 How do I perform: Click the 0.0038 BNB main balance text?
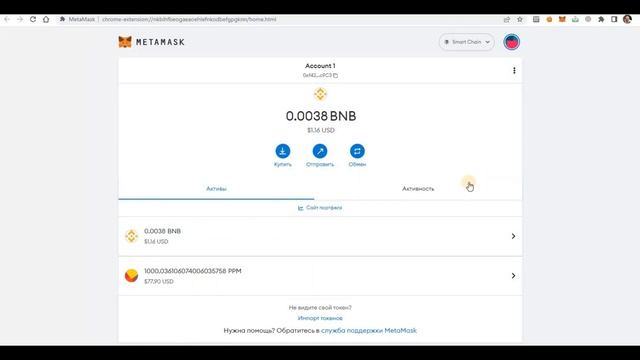pyautogui.click(x=321, y=116)
